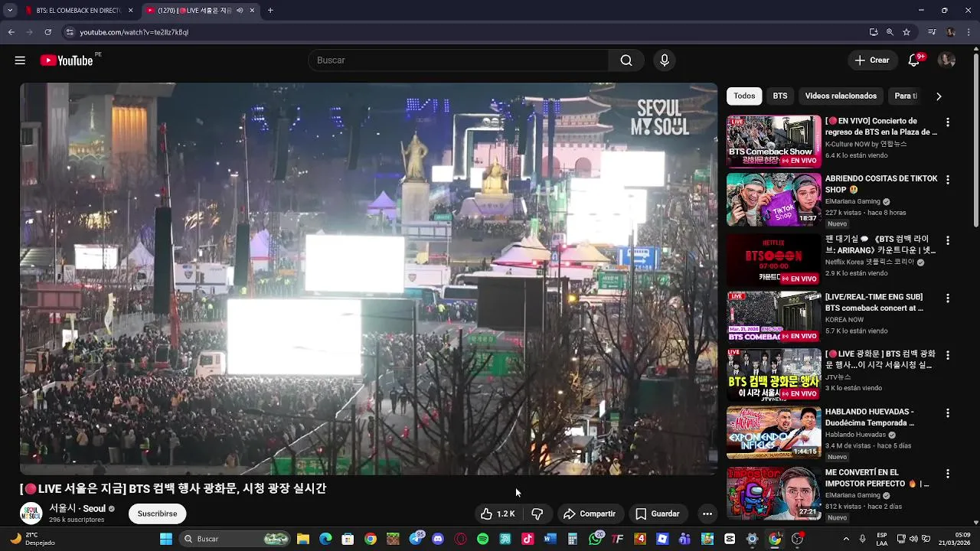Go to the YouTube home logo

67,60
